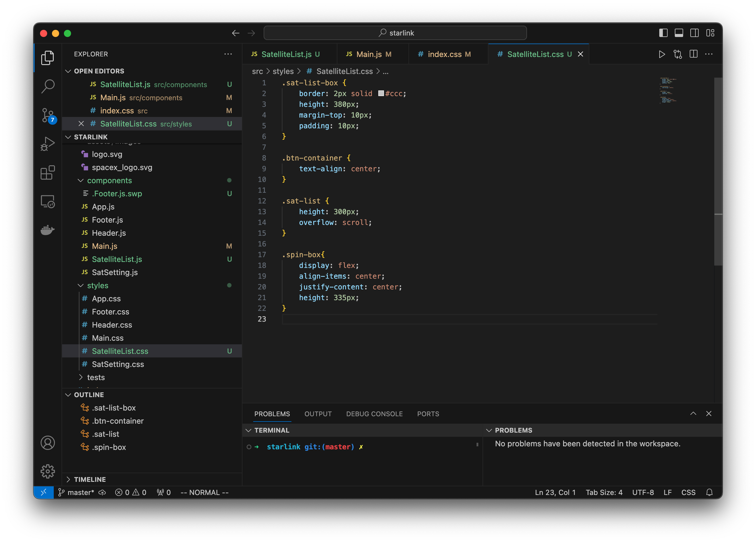Image resolution: width=756 pixels, height=543 pixels.
Task: Click the CSS language mode indicator
Action: click(x=688, y=492)
